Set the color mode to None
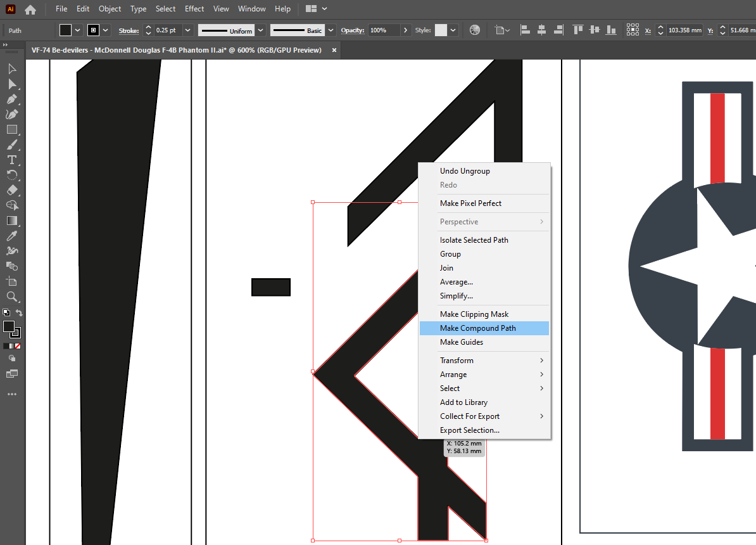This screenshot has height=545, width=756. point(18,346)
